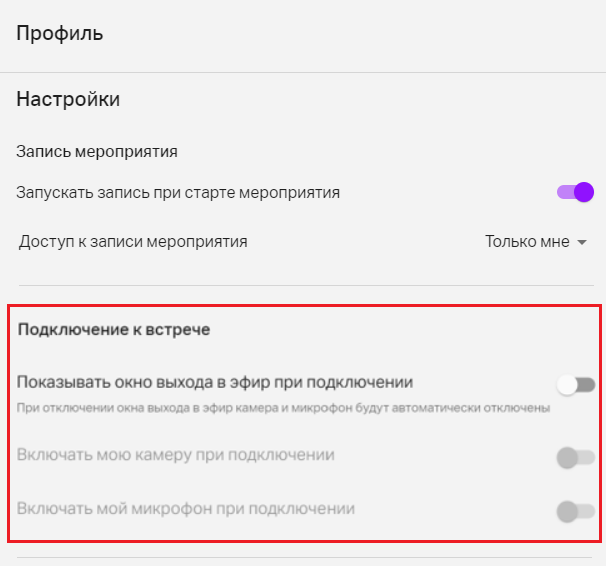Click the arrow beside 'Только мне'
606x566 pixels.
(x=582, y=243)
